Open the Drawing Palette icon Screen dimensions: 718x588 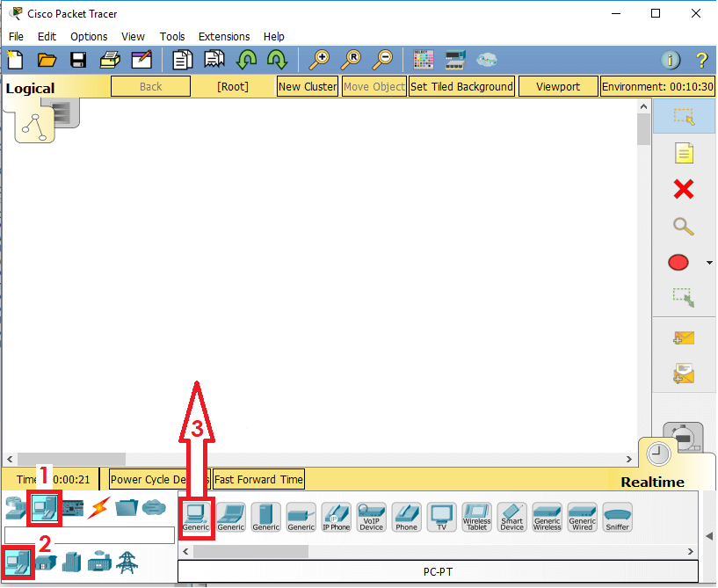click(423, 60)
